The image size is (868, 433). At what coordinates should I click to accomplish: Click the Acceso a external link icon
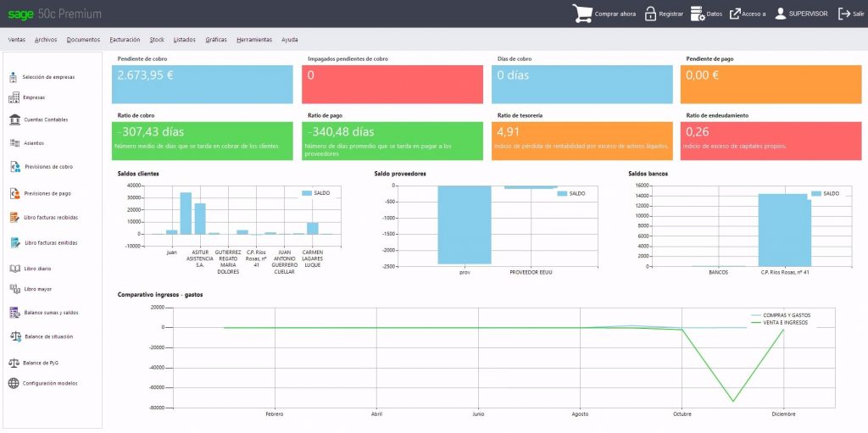pos(735,14)
